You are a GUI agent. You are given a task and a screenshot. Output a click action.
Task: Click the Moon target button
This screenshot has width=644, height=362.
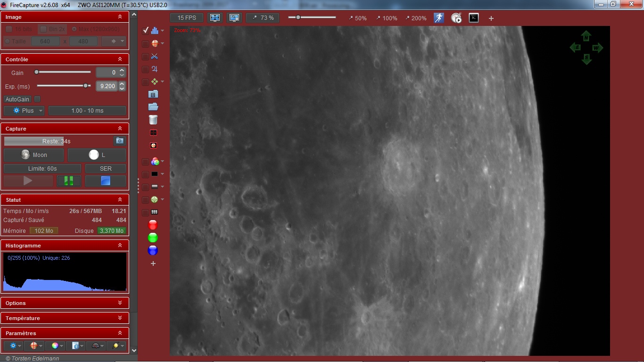coord(34,155)
